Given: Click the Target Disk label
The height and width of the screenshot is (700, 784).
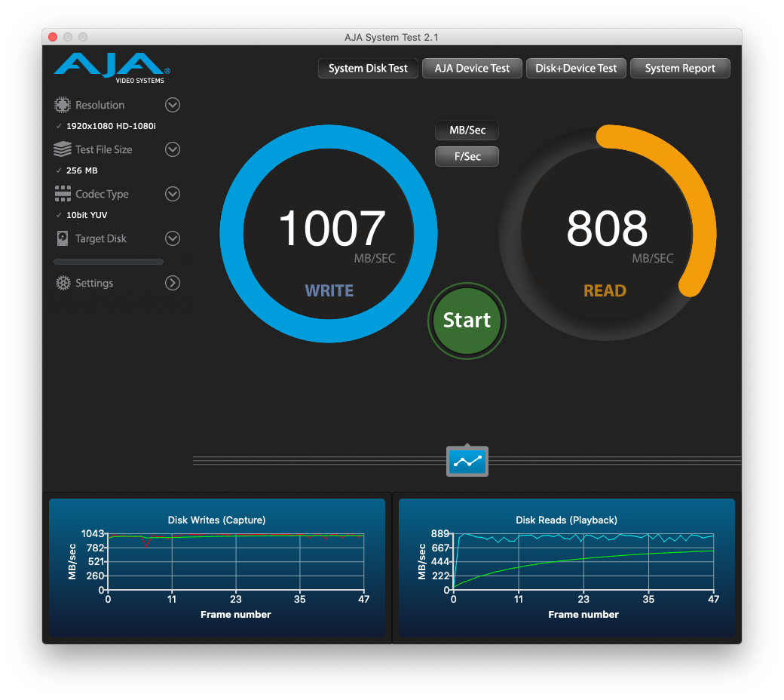Looking at the screenshot, I should (101, 238).
